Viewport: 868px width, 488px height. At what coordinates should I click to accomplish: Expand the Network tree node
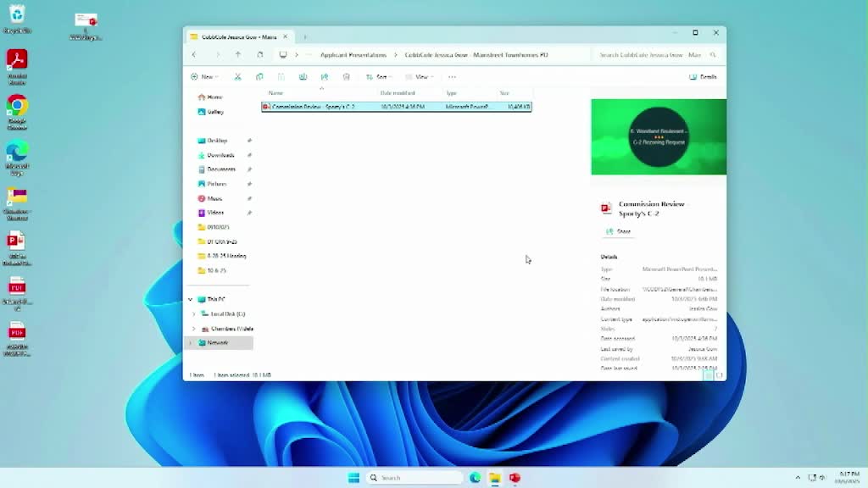click(191, 343)
